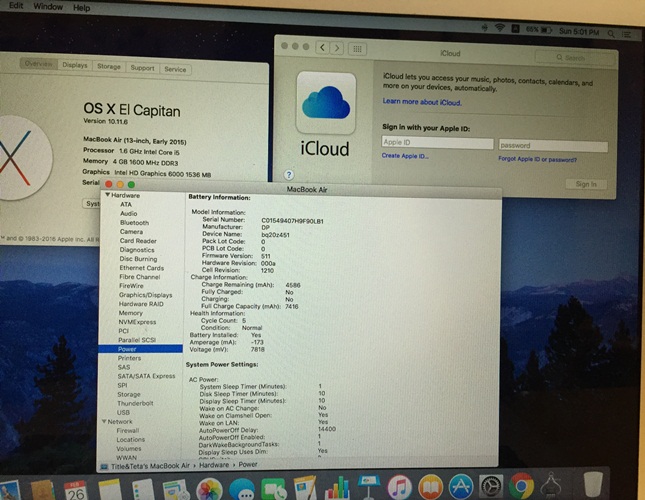Select Audio in the Hardware list
Viewport: 645px width, 500px height.
tap(129, 213)
